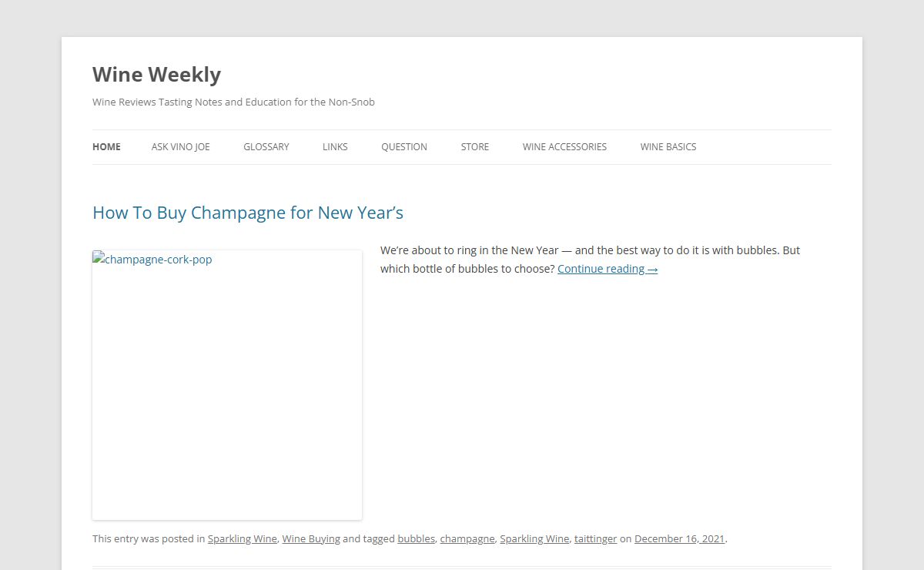924x570 pixels.
Task: Select the champagne tag
Action: click(x=467, y=539)
